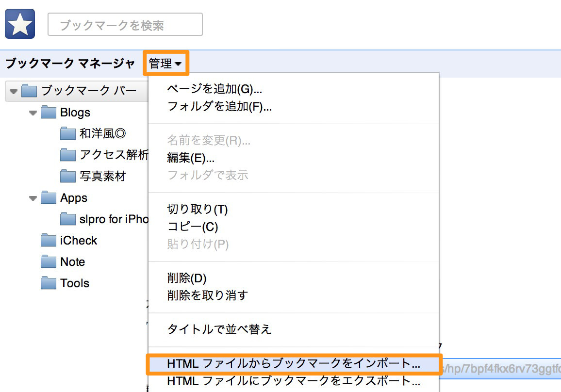Select the Blogs folder icon
The height and width of the screenshot is (392, 561).
[x=49, y=112]
